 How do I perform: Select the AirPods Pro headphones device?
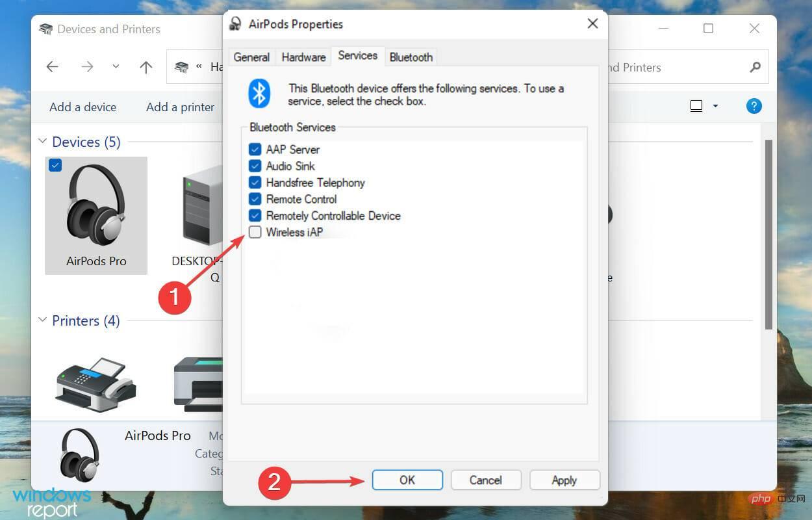point(96,215)
